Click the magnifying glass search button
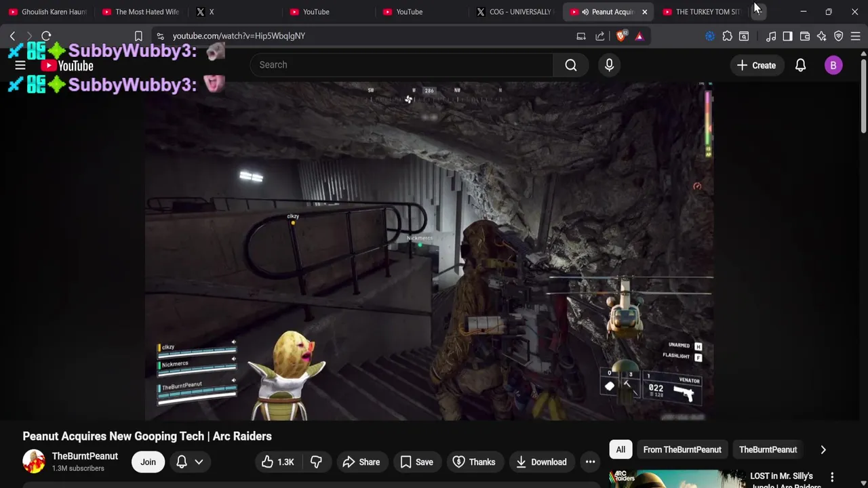 pyautogui.click(x=571, y=65)
